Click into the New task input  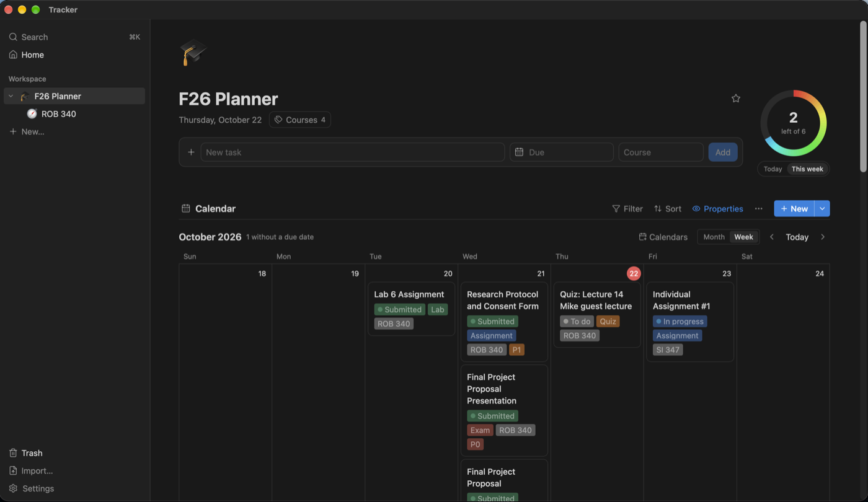(352, 152)
